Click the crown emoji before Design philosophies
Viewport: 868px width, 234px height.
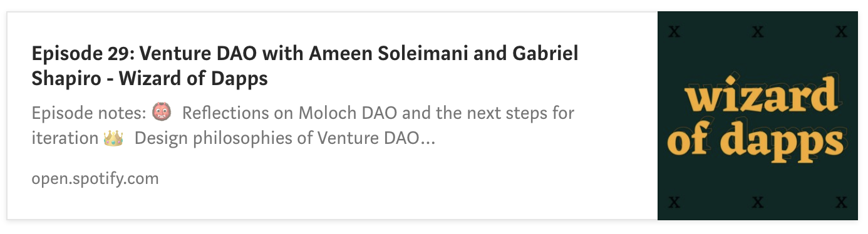coord(113,138)
